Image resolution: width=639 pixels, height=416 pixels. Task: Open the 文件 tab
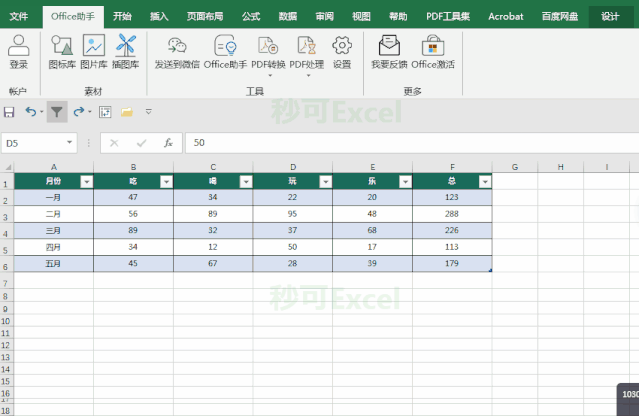19,17
